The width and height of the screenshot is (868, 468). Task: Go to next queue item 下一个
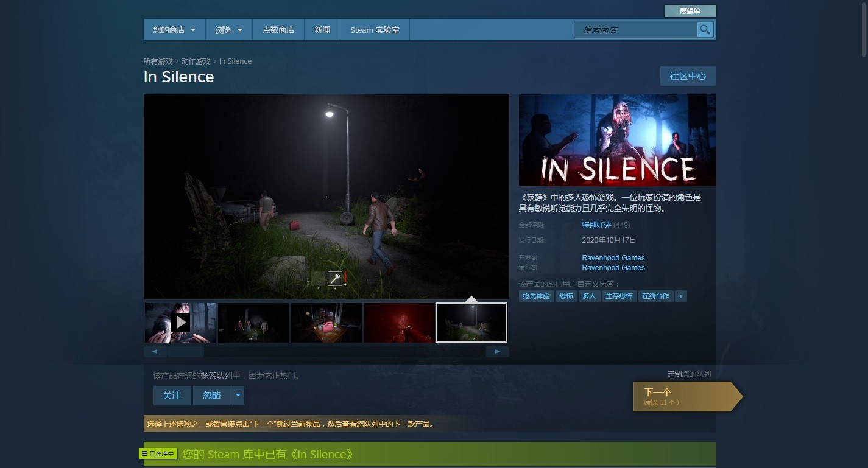point(688,397)
